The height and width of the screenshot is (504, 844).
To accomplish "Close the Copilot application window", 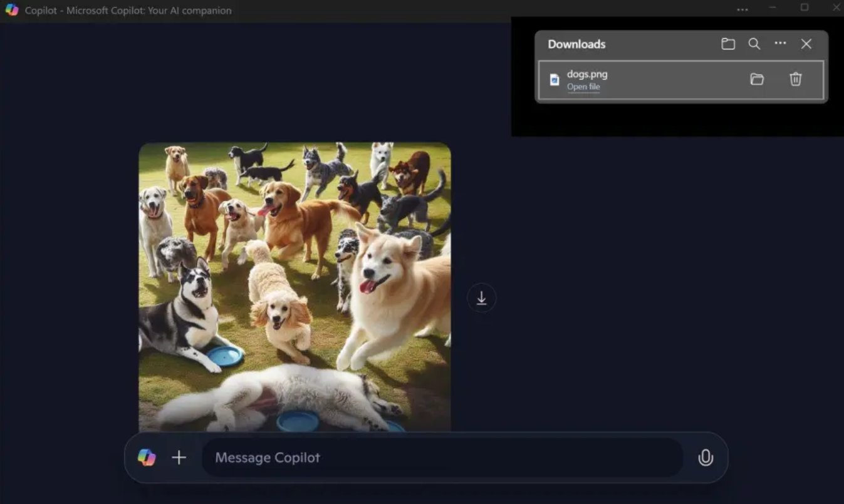I will [x=836, y=8].
